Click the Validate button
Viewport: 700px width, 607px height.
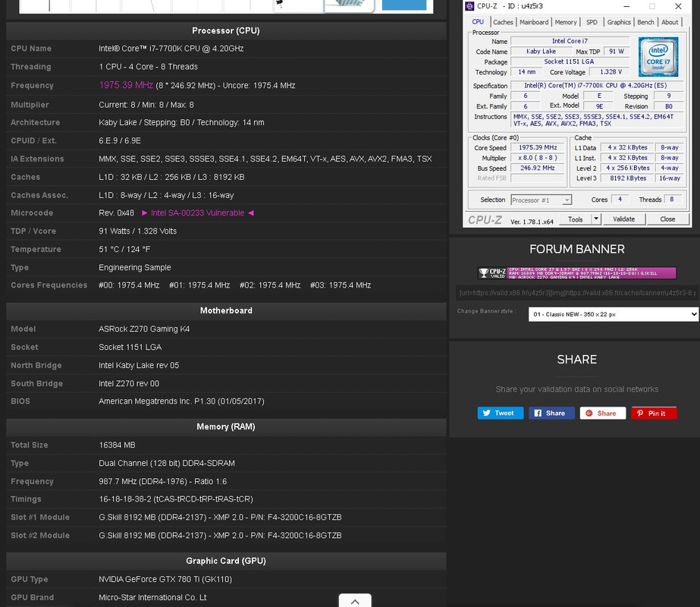point(623,219)
